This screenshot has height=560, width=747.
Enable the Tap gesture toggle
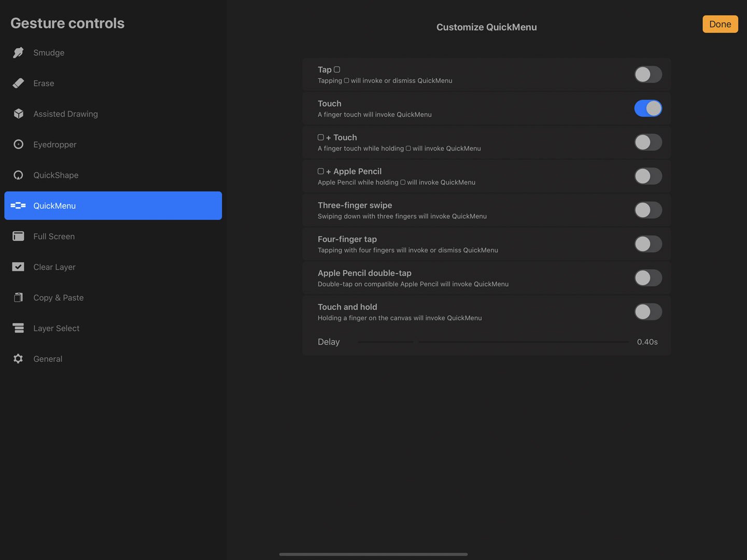tap(648, 74)
